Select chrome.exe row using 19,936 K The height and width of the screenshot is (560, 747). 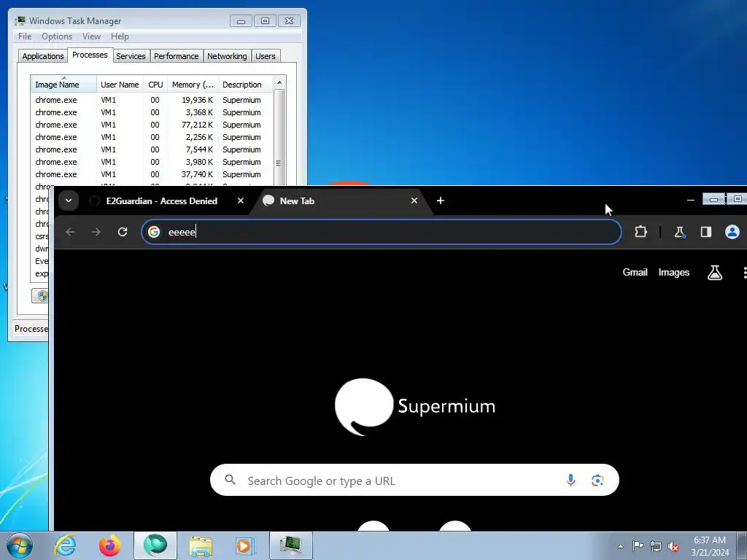click(x=152, y=100)
